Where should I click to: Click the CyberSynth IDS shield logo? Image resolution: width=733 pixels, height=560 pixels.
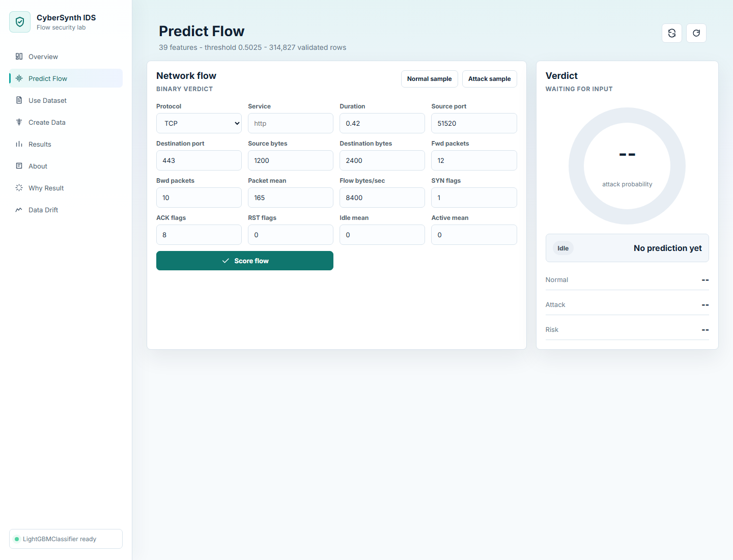pyautogui.click(x=20, y=22)
